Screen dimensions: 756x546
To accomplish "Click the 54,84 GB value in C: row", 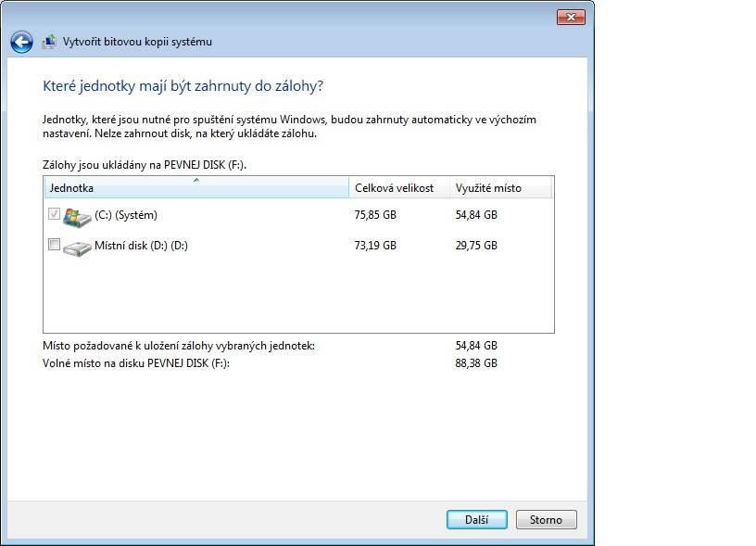I will pyautogui.click(x=476, y=215).
